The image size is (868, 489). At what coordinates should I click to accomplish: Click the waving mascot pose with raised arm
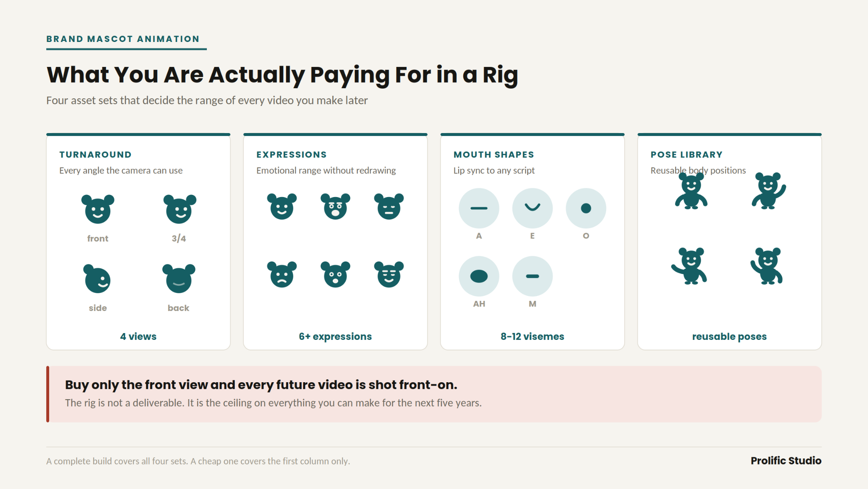(x=768, y=191)
